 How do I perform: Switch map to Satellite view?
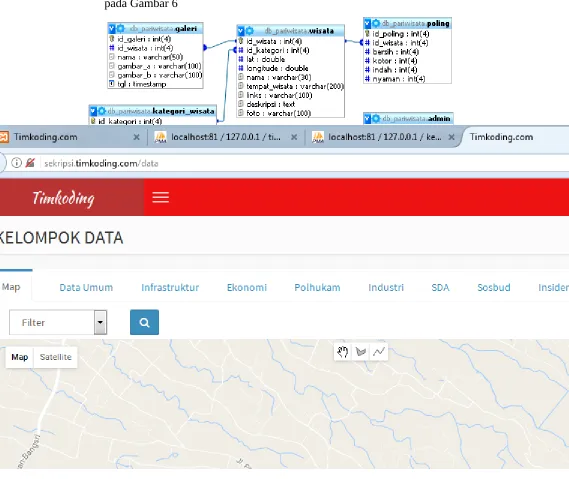(56, 357)
